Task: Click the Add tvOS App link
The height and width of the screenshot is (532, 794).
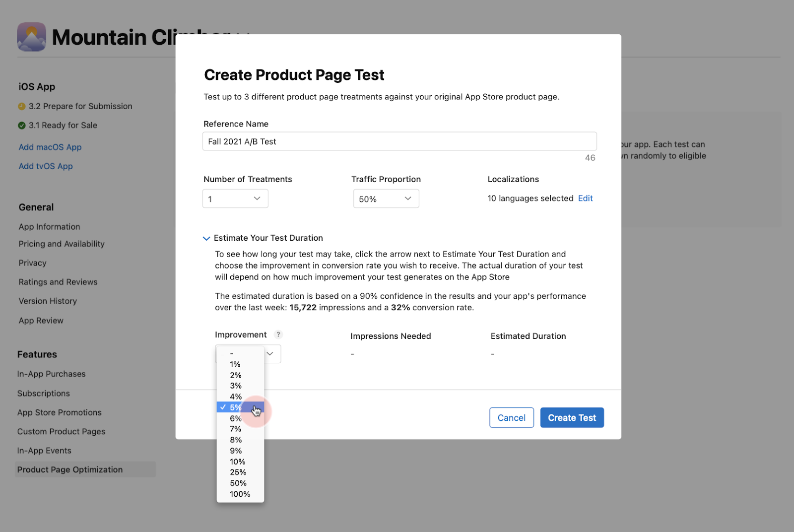Action: point(46,166)
